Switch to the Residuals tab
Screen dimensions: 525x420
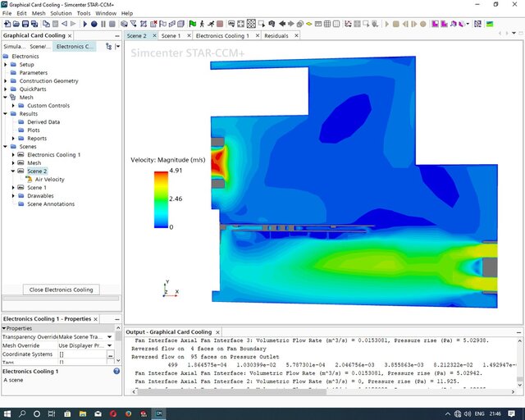276,35
